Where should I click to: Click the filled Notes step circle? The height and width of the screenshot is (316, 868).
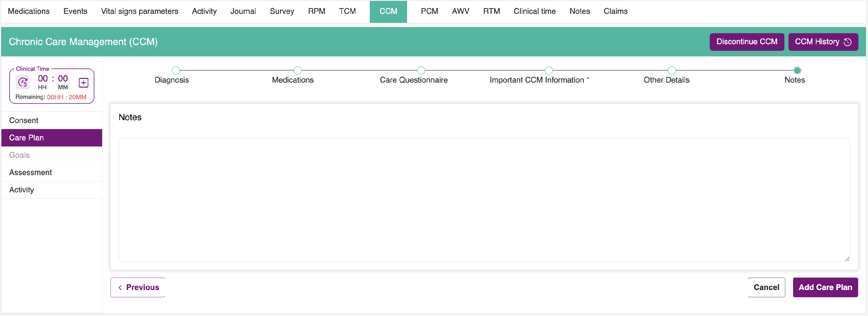pos(797,70)
